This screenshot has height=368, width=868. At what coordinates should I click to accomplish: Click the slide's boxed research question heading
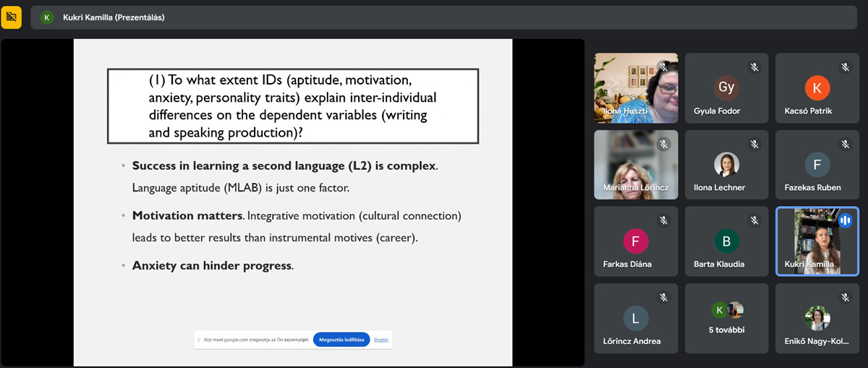pyautogui.click(x=292, y=106)
